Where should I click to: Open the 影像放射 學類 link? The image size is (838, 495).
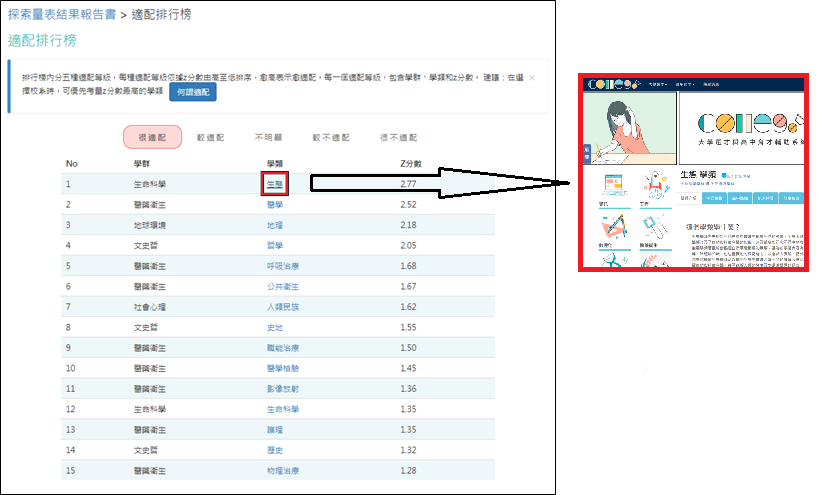(283, 389)
